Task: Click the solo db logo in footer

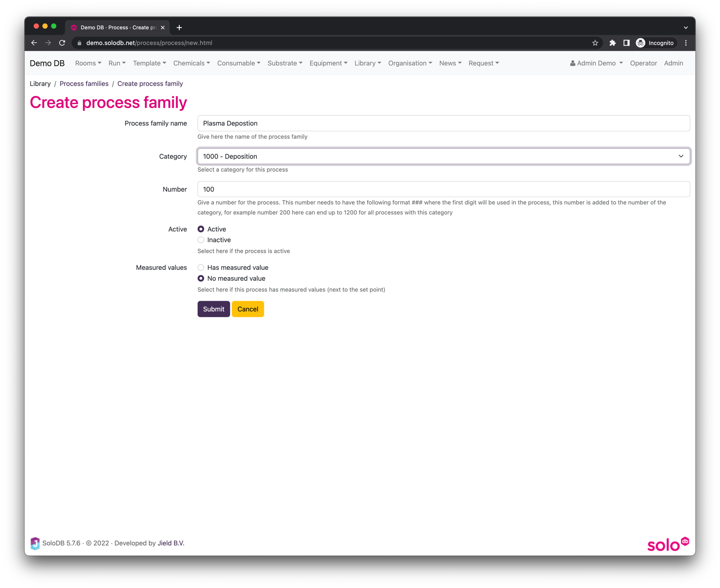Action: point(668,544)
